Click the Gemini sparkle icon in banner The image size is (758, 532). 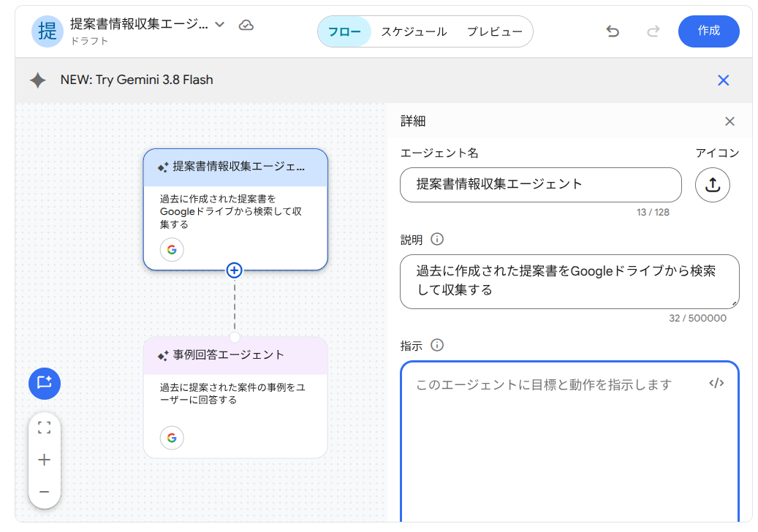(38, 80)
